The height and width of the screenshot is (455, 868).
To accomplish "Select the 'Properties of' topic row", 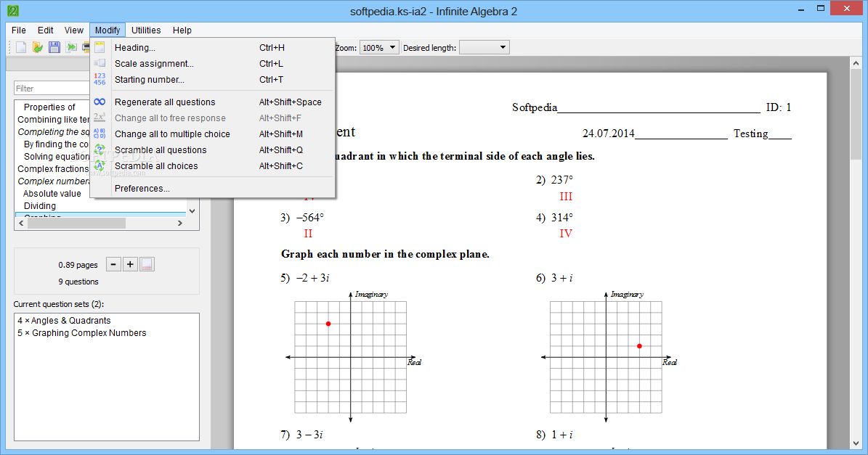I will 49,107.
